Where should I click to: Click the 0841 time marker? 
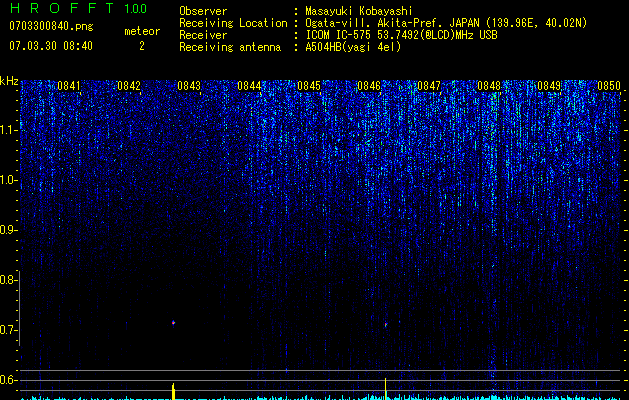click(x=69, y=86)
